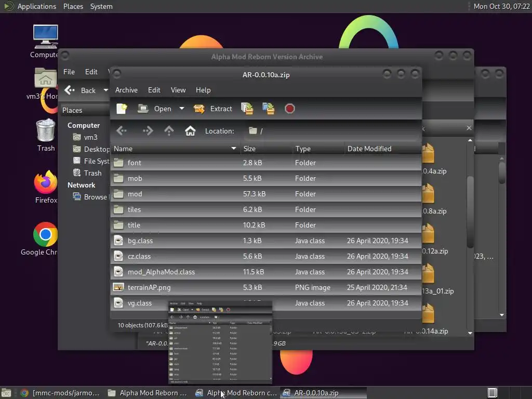
Task: Open the Places menu in top panel
Action: 73,6
